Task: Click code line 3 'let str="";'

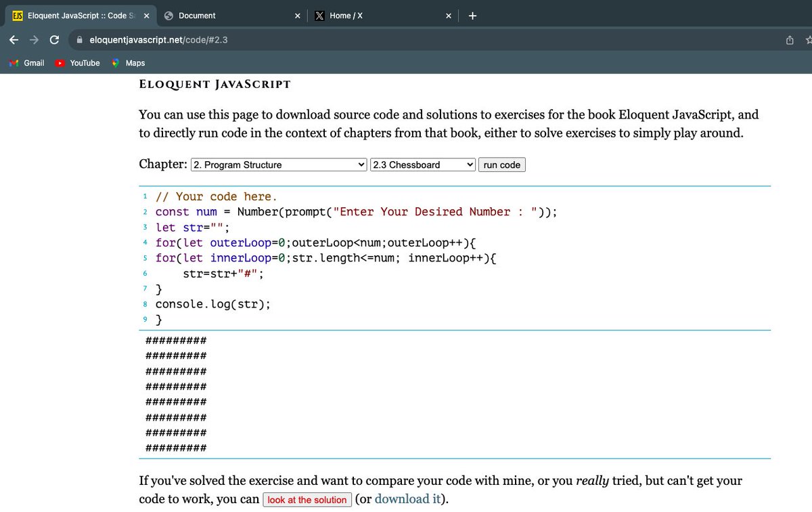Action: 193,228
